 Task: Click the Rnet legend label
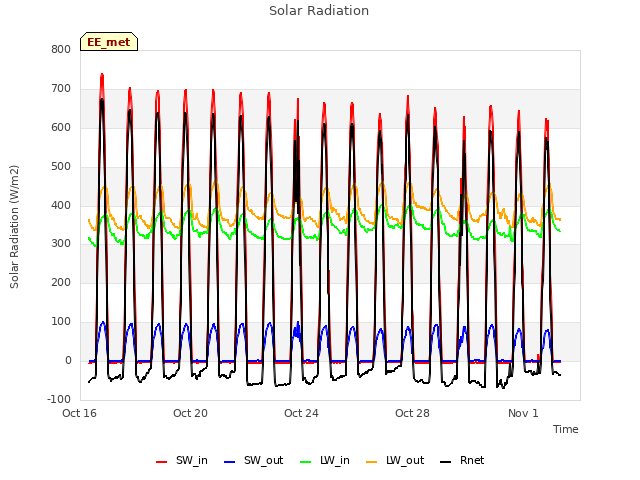(472, 460)
